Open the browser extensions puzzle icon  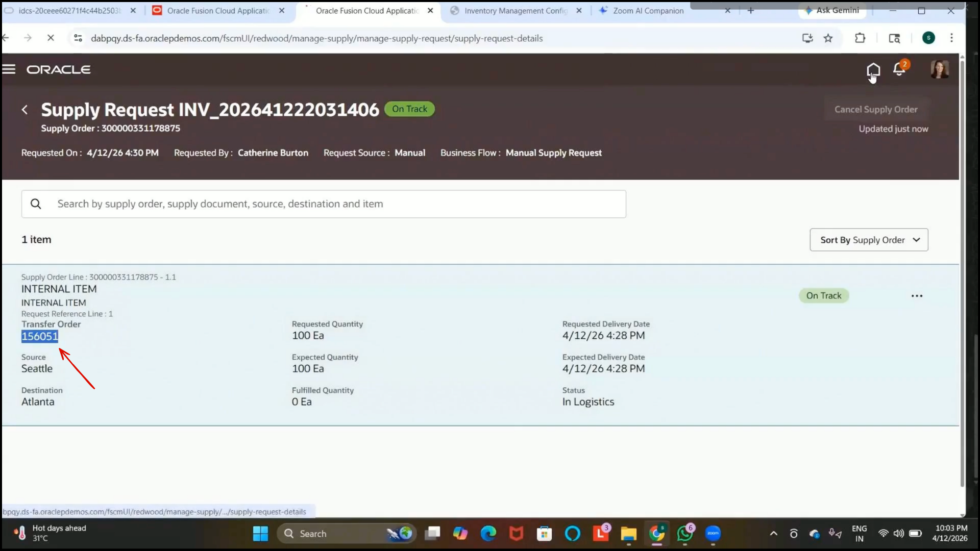(x=860, y=38)
